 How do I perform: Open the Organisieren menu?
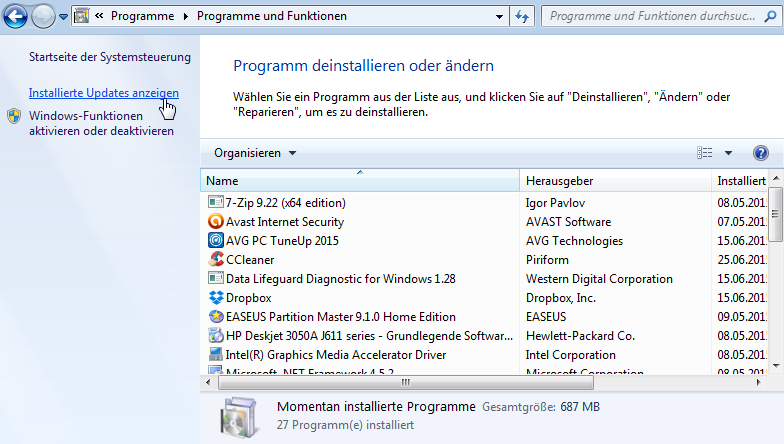click(x=255, y=153)
